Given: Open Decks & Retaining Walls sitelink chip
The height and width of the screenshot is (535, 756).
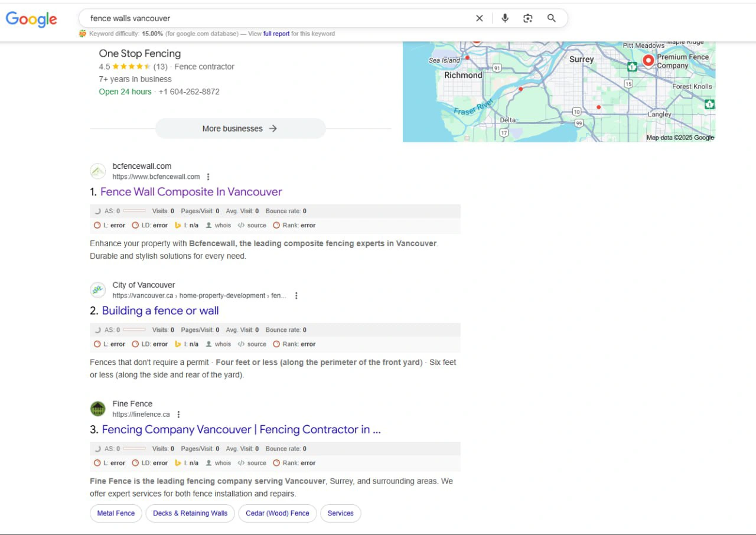Looking at the screenshot, I should [190, 513].
